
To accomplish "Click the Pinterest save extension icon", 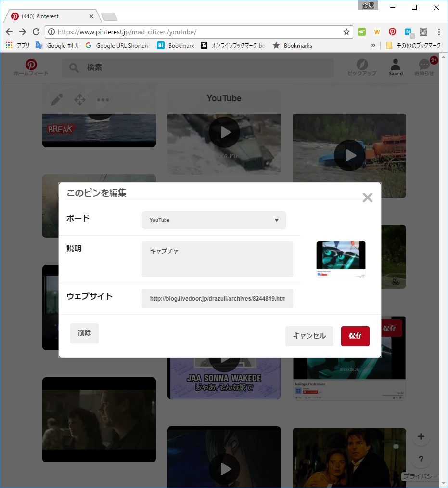I will click(392, 32).
